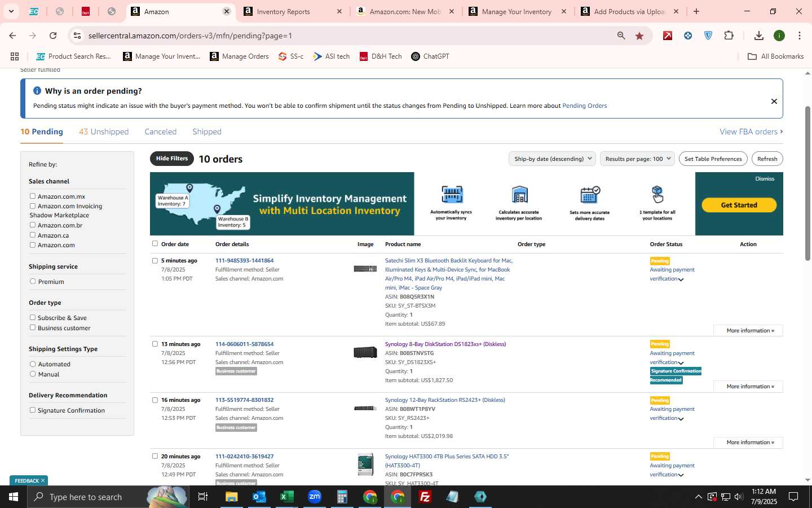This screenshot has width=812, height=508.
Task: Expand payment verification for RS2423+ order
Action: point(681,419)
